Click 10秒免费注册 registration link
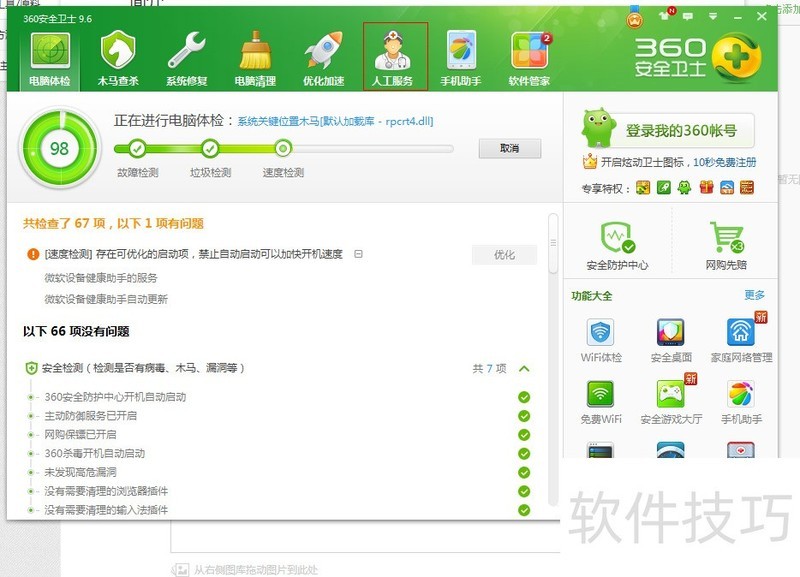This screenshot has height=577, width=800. click(x=724, y=162)
